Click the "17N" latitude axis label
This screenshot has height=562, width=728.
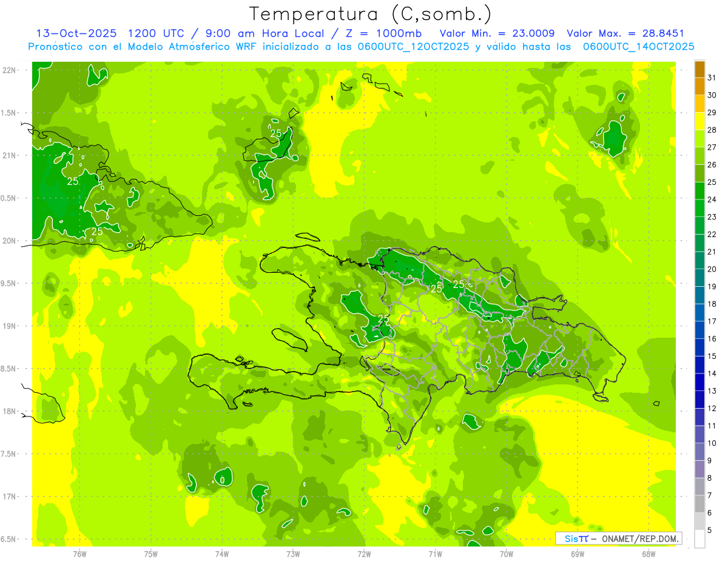9,497
